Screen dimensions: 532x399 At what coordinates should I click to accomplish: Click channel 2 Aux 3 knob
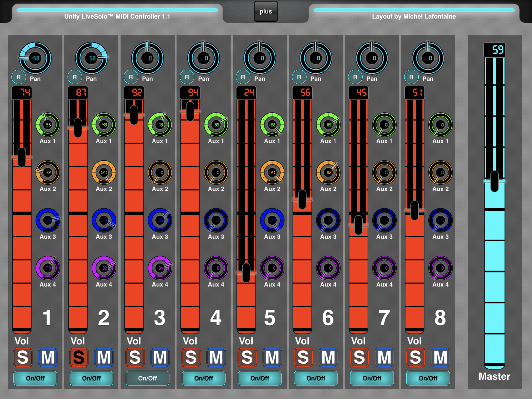pyautogui.click(x=104, y=220)
